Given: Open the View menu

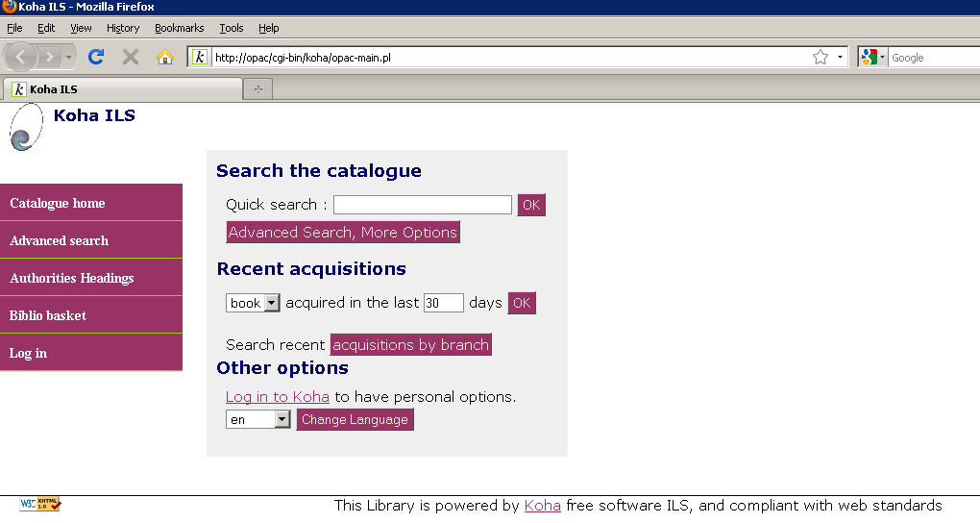Looking at the screenshot, I should [x=81, y=28].
